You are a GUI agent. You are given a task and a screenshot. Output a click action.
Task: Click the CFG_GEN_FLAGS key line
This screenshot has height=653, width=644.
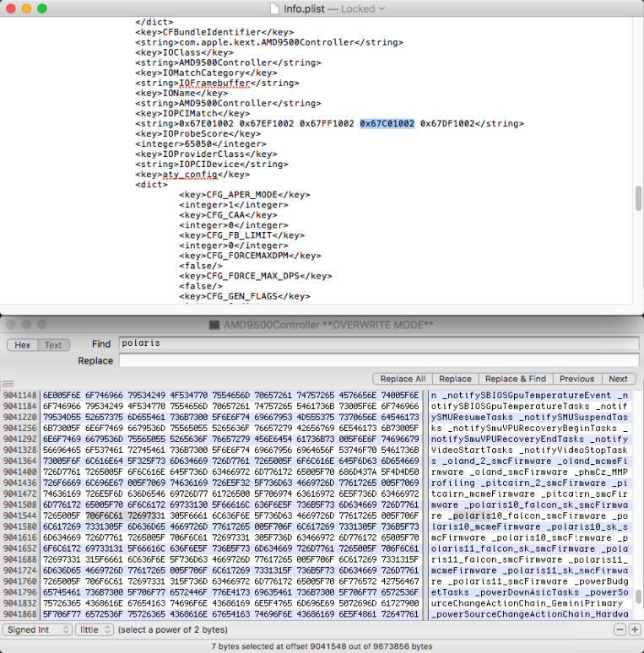tap(245, 296)
